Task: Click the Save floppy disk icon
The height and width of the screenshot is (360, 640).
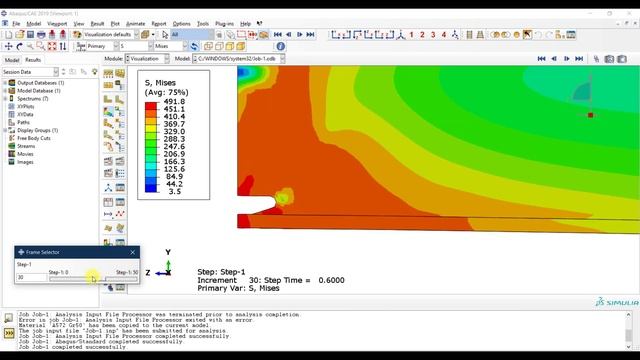Action: [x=30, y=35]
